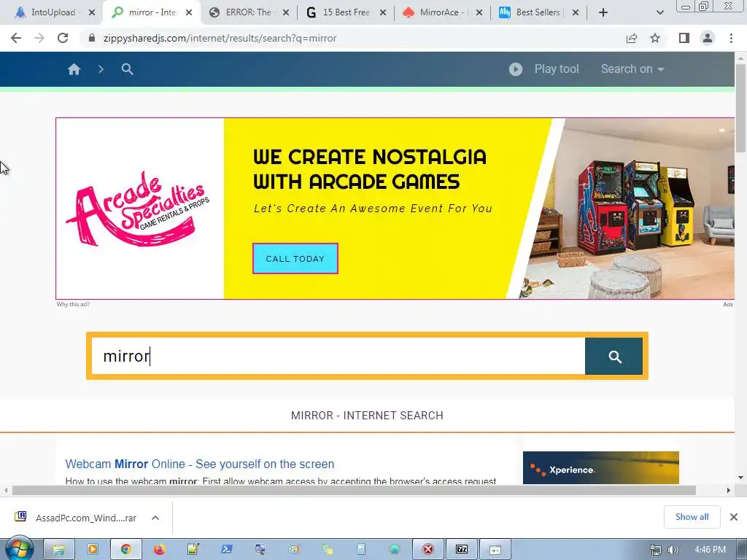
Task: Click the vertical scrollbar down arrow
Action: coord(740,478)
